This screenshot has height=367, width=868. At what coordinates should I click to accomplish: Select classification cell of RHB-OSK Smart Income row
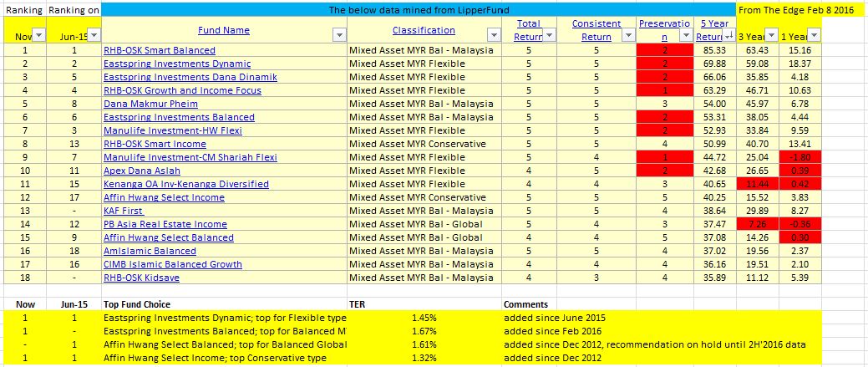tap(424, 144)
